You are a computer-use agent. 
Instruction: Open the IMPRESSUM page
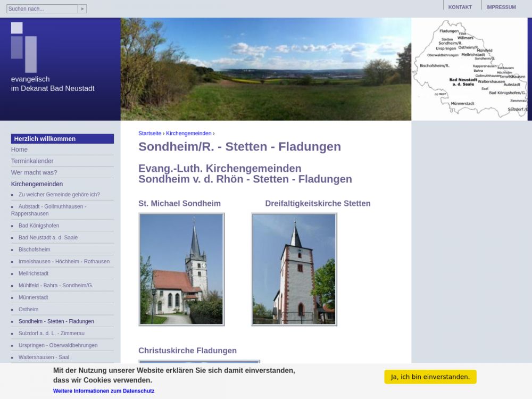(501, 7)
